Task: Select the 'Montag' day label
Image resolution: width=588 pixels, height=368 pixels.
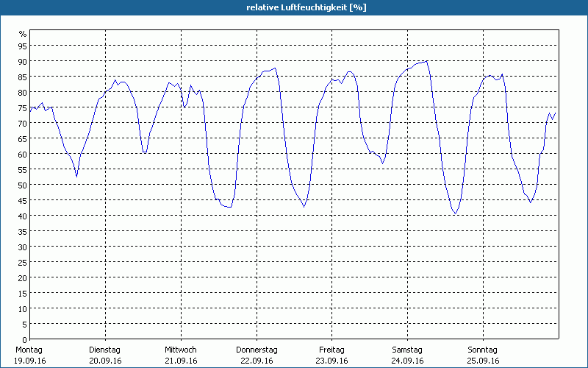Action: (29, 350)
